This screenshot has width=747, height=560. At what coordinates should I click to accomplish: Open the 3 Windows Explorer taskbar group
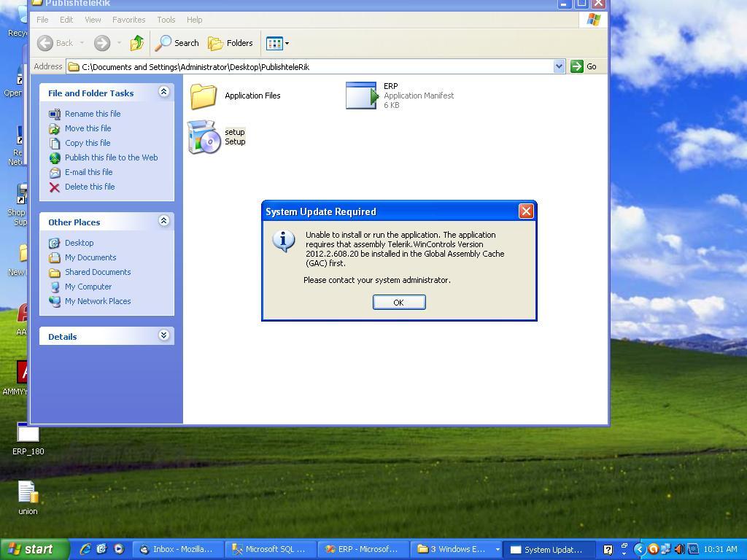454,550
